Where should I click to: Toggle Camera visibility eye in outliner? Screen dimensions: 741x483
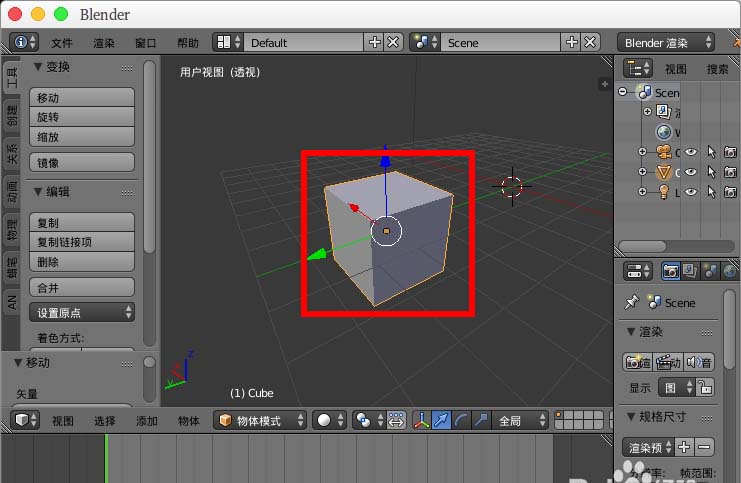point(691,152)
